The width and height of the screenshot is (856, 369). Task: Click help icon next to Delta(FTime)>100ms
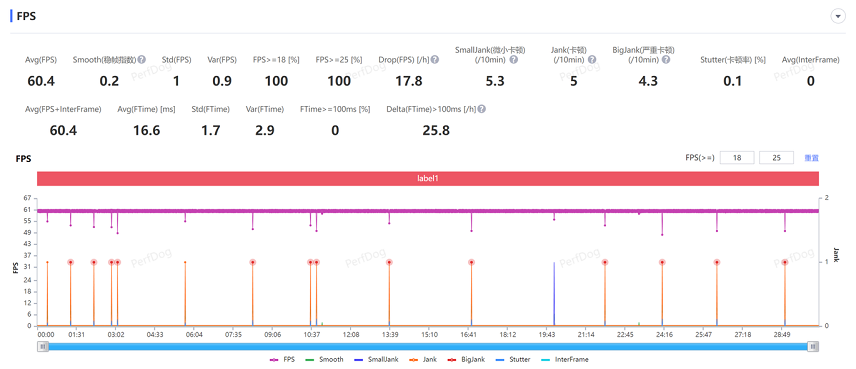(x=482, y=109)
